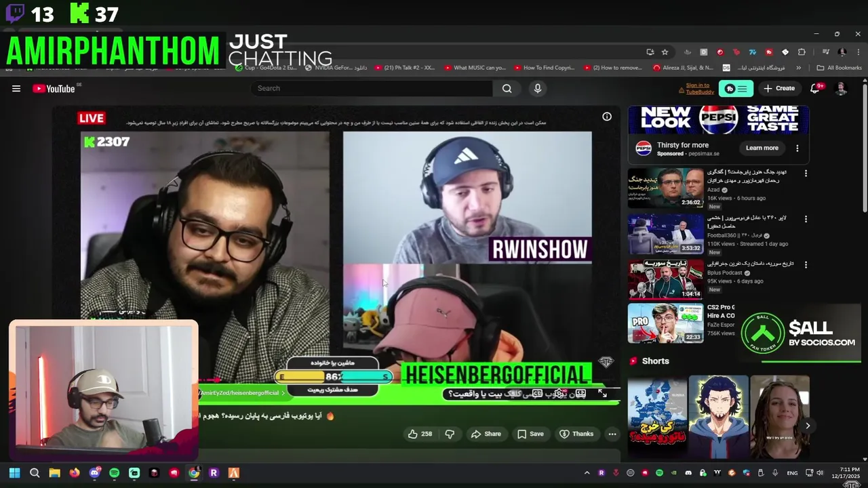This screenshot has height=488, width=868.
Task: Open ENG language input switcher
Action: coord(792,473)
